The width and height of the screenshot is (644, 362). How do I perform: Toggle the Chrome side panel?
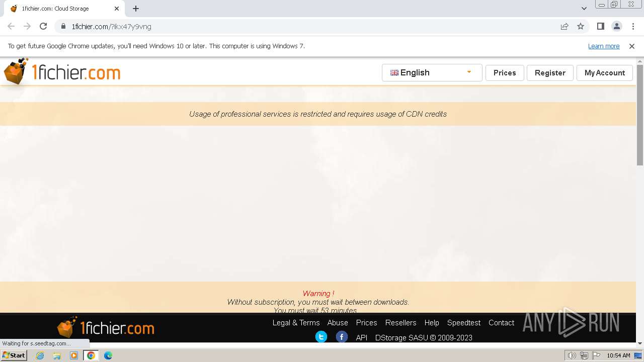pyautogui.click(x=600, y=26)
